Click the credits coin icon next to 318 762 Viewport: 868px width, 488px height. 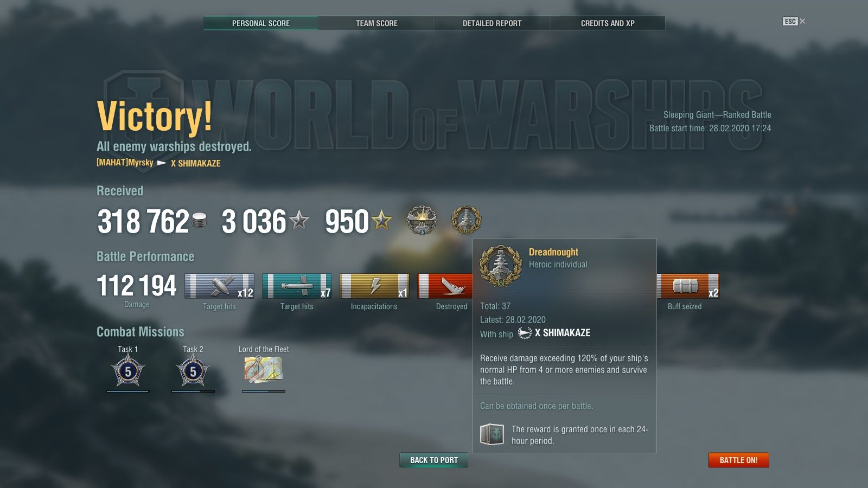click(x=199, y=220)
